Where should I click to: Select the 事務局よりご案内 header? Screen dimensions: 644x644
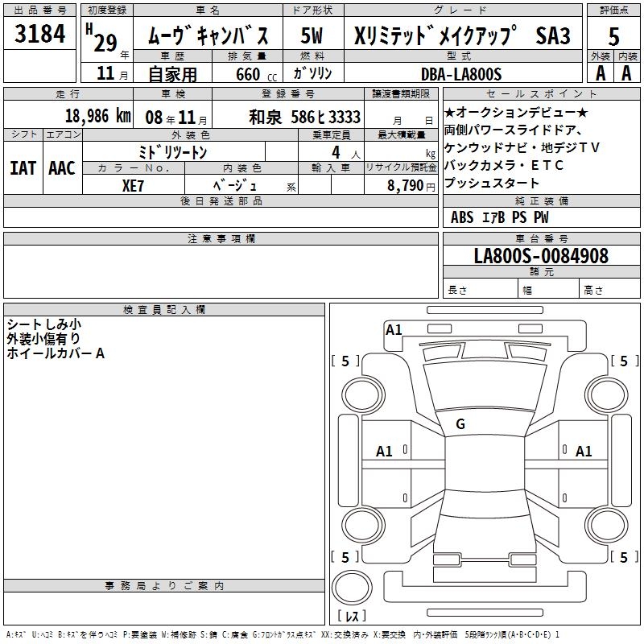coord(164,586)
